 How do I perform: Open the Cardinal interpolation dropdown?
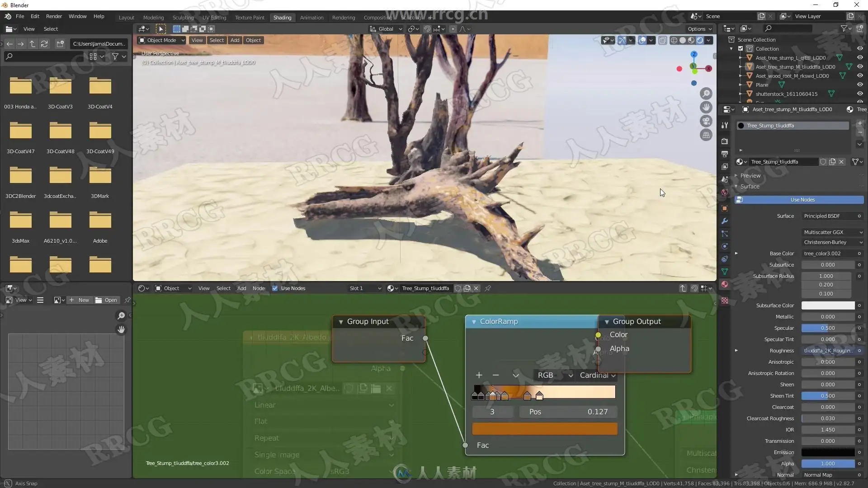[597, 375]
